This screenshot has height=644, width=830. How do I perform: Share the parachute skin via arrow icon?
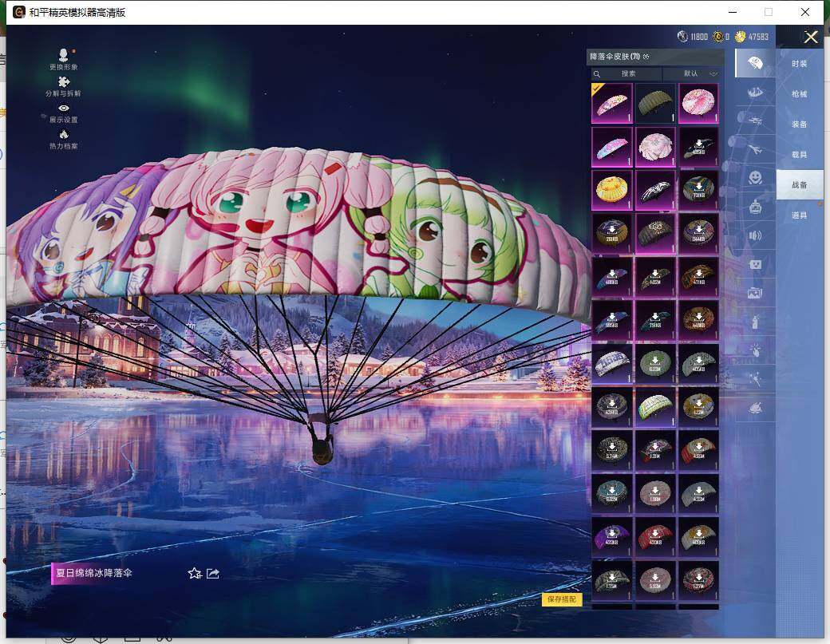(213, 573)
